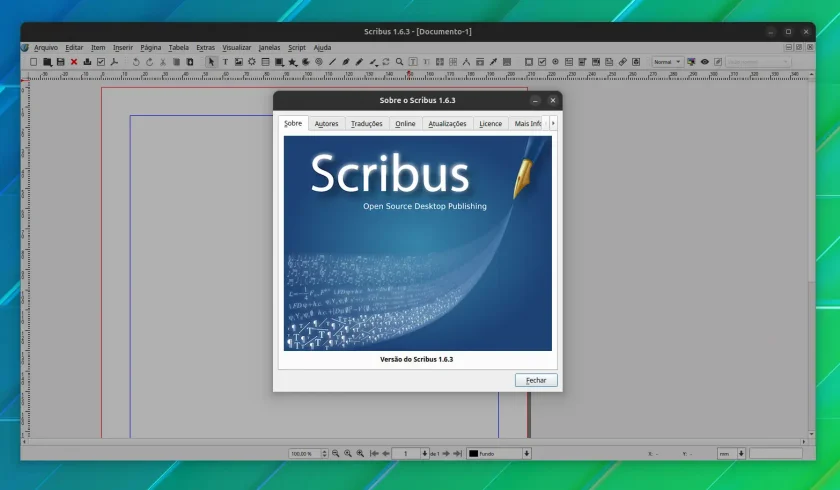Open the Arquivo menu
840x490 pixels.
click(46, 48)
